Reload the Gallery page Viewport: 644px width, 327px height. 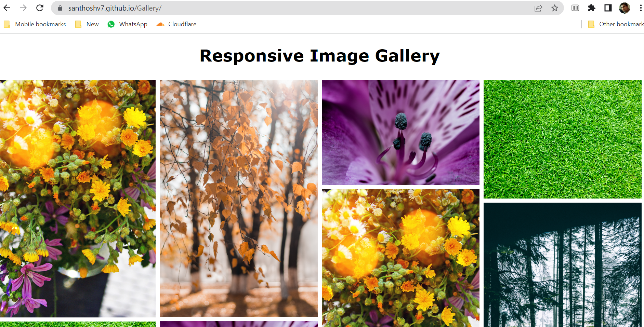click(x=40, y=8)
